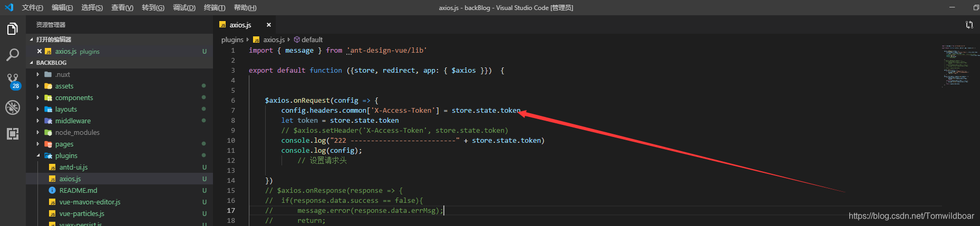The height and width of the screenshot is (226, 980).
Task: Click line number 17 in the gutter
Action: coord(231,210)
